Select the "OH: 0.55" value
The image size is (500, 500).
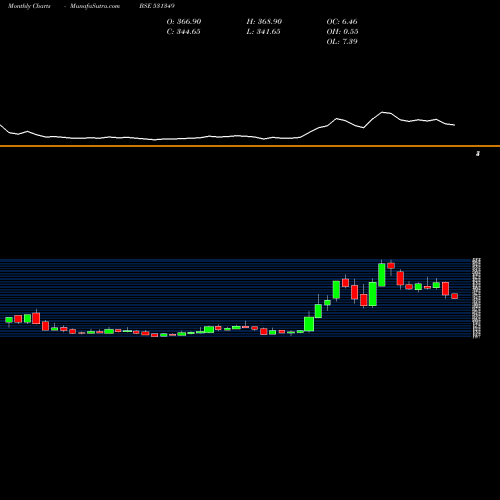[342, 32]
